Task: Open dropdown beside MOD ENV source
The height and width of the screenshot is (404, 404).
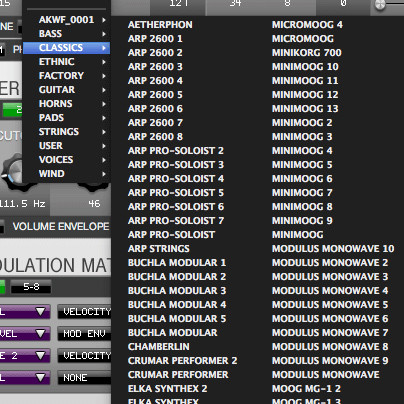Action: click(x=40, y=334)
